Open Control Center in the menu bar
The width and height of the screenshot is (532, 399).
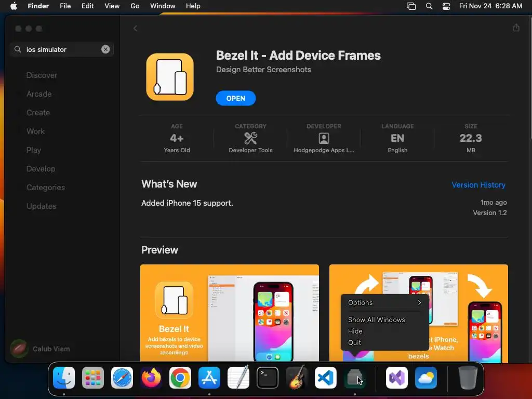coord(446,6)
